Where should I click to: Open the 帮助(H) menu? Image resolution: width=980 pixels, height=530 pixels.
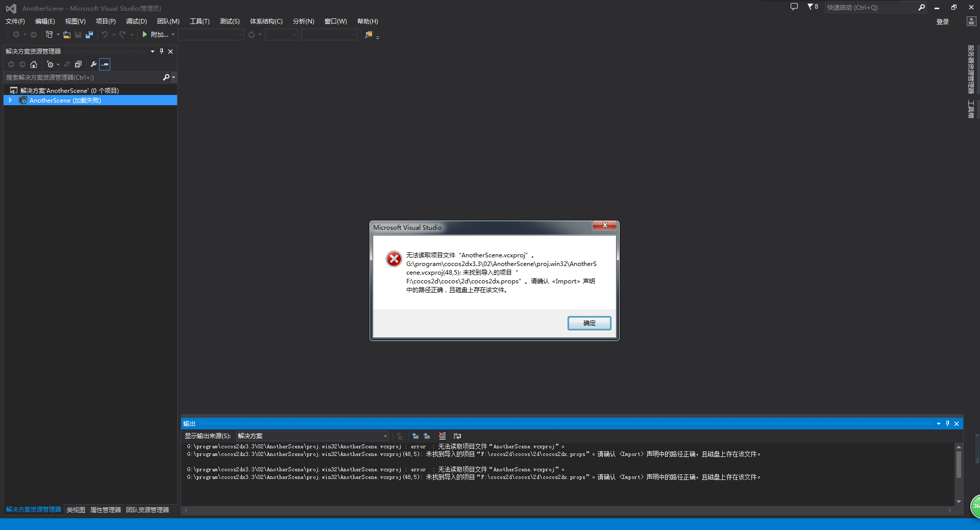click(367, 21)
